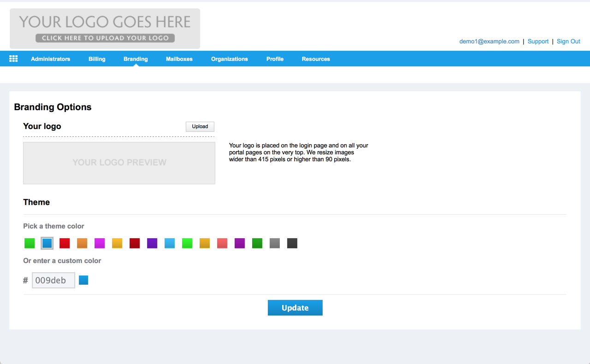Click the color preview square beside hex field
The height and width of the screenshot is (364, 590).
click(83, 280)
